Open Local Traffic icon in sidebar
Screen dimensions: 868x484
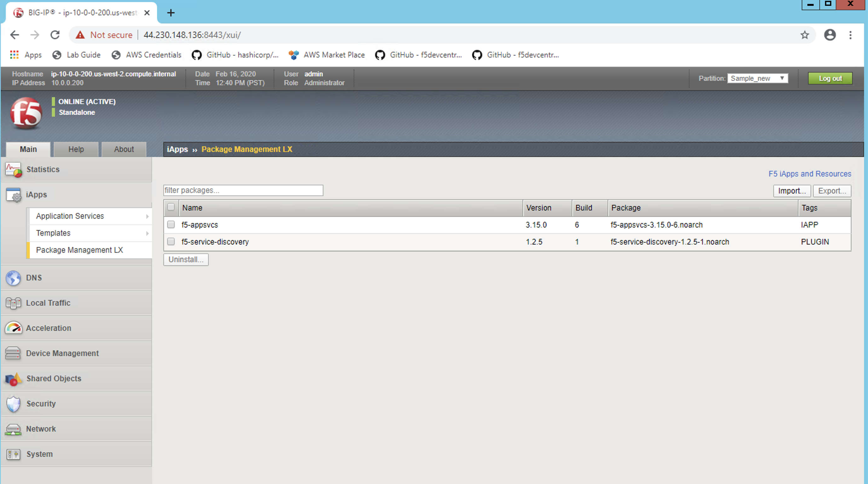coord(14,303)
